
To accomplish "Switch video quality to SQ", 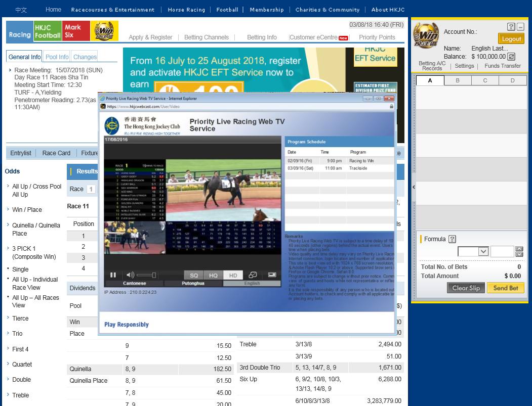I will point(193,276).
